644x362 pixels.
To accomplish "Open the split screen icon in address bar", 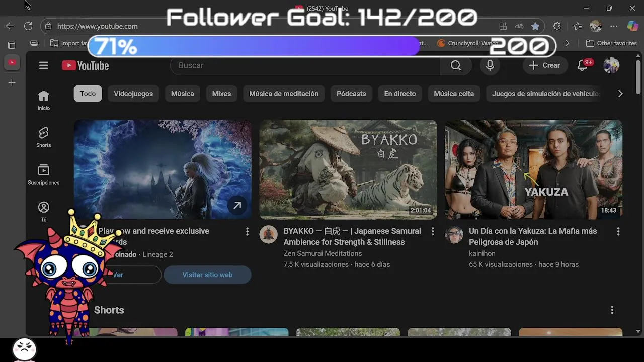I will (503, 26).
